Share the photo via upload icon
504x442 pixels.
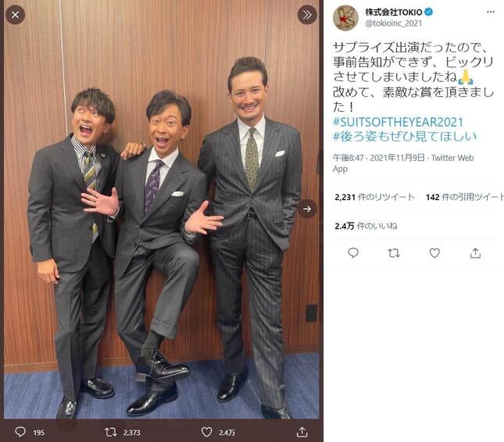pos(302,432)
